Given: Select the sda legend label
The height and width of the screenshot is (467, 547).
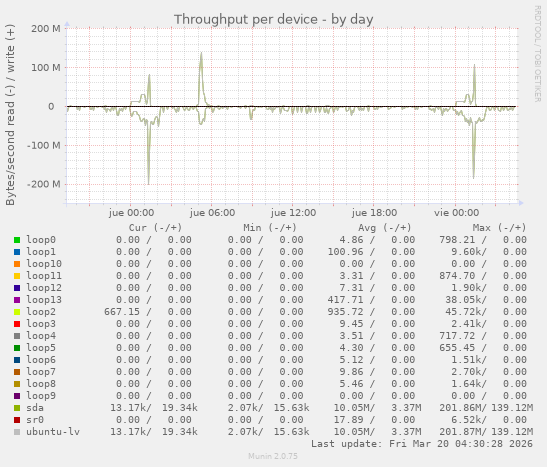Looking at the screenshot, I should pyautogui.click(x=35, y=408).
